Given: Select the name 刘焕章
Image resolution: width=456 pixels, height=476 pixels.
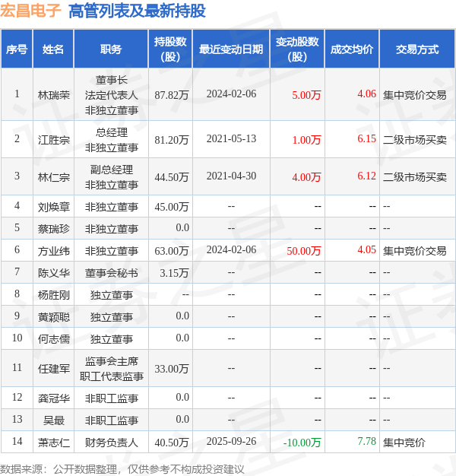Looking at the screenshot, I should coord(54,207).
